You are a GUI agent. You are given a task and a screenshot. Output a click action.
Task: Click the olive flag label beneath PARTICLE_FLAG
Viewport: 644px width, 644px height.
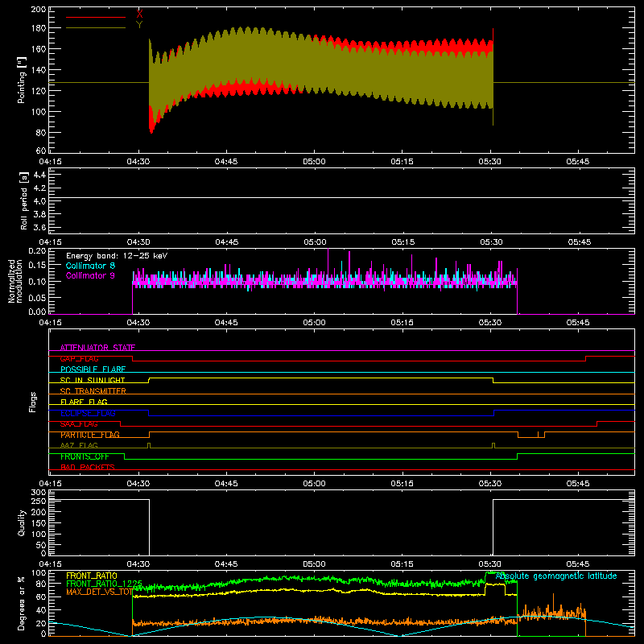[x=79, y=445]
